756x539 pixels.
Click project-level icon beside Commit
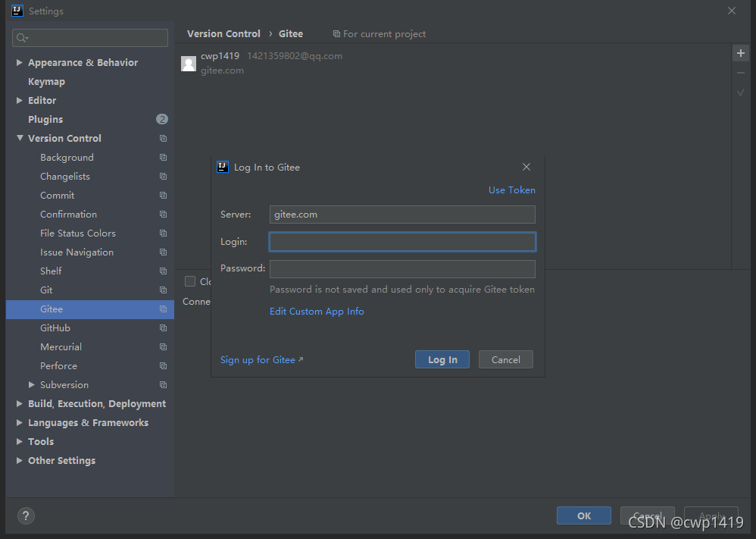tap(164, 196)
